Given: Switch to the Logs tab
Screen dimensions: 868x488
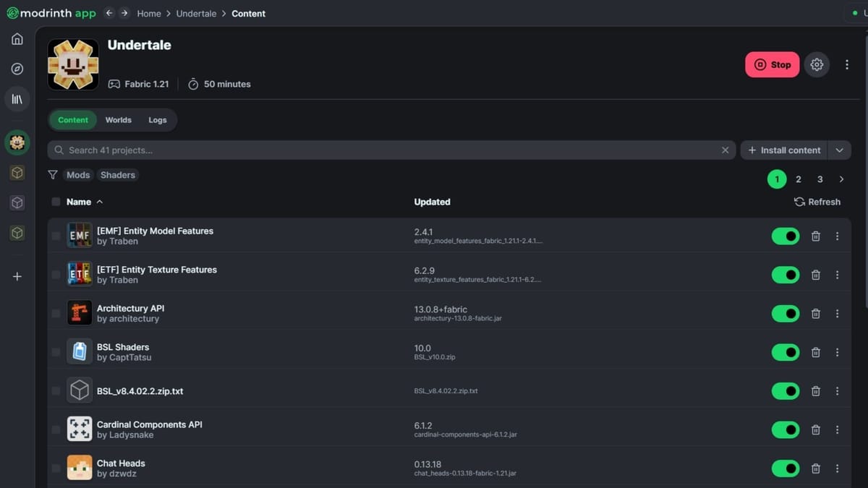Looking at the screenshot, I should click(158, 120).
